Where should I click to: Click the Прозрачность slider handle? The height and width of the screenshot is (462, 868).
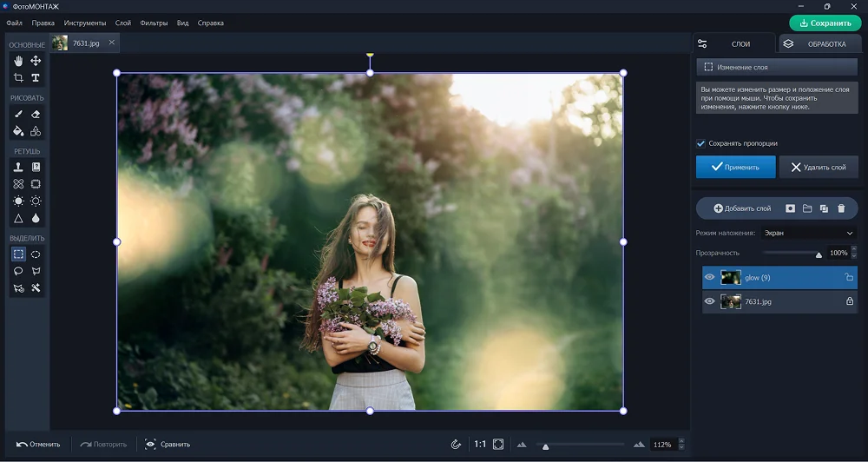[819, 254]
